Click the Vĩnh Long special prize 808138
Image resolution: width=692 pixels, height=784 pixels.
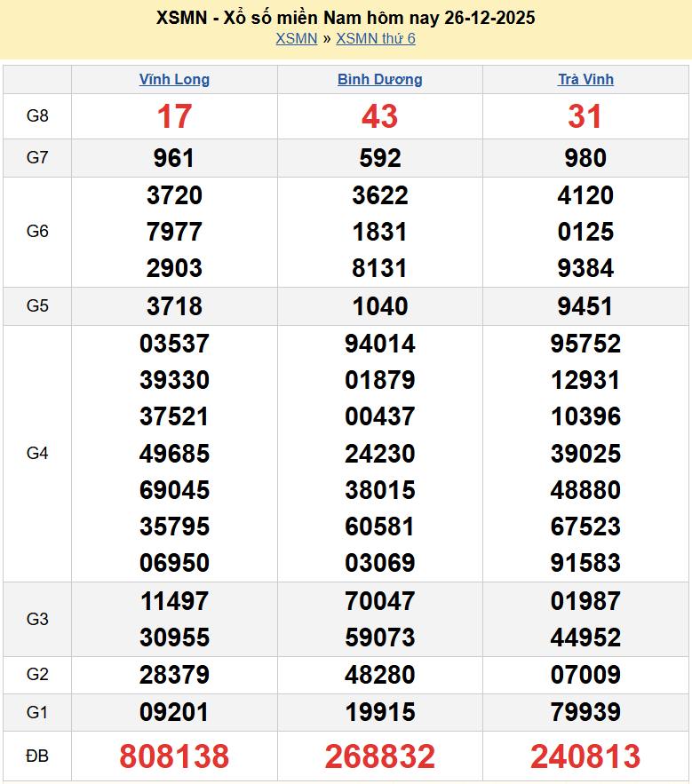(x=174, y=756)
